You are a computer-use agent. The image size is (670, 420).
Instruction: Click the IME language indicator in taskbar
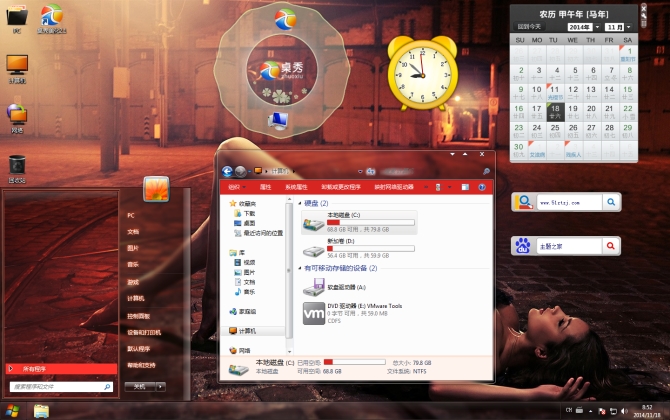pos(569,410)
